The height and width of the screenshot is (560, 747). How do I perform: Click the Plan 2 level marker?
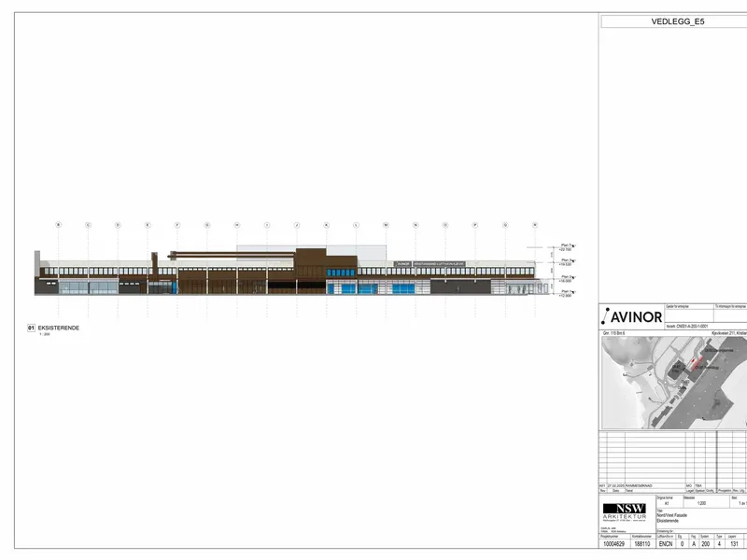[x=567, y=278]
